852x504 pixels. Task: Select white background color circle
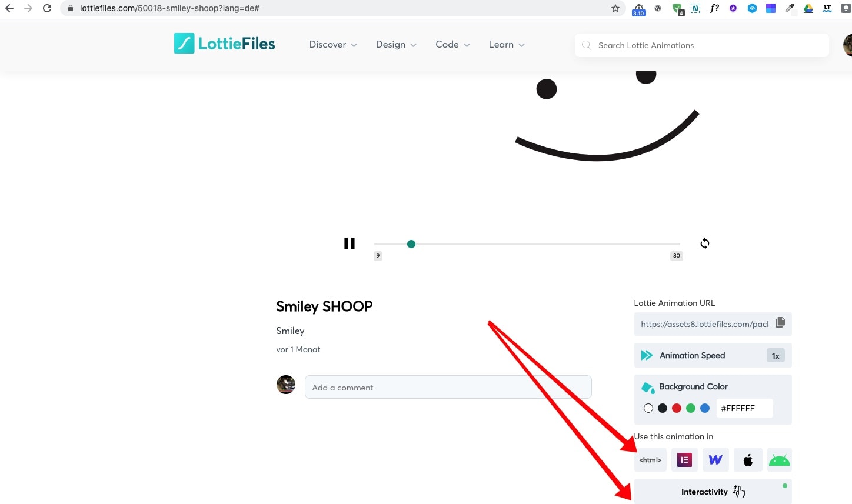648,408
